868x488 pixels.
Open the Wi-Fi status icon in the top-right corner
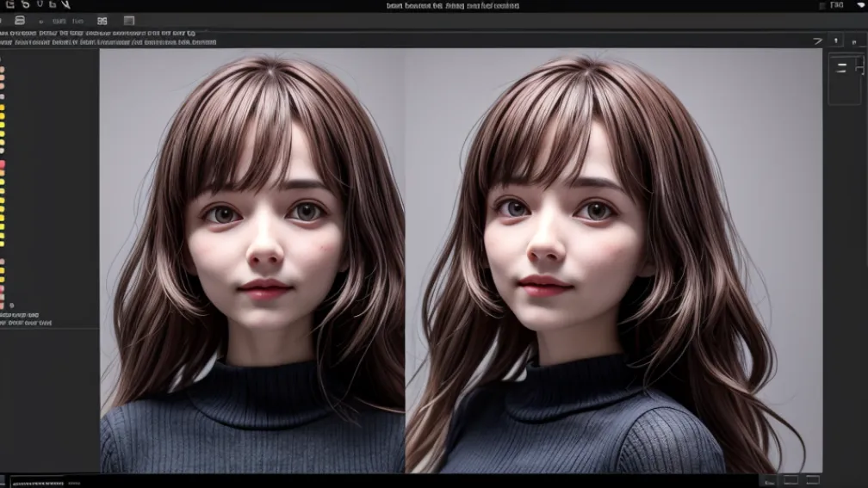861,4
